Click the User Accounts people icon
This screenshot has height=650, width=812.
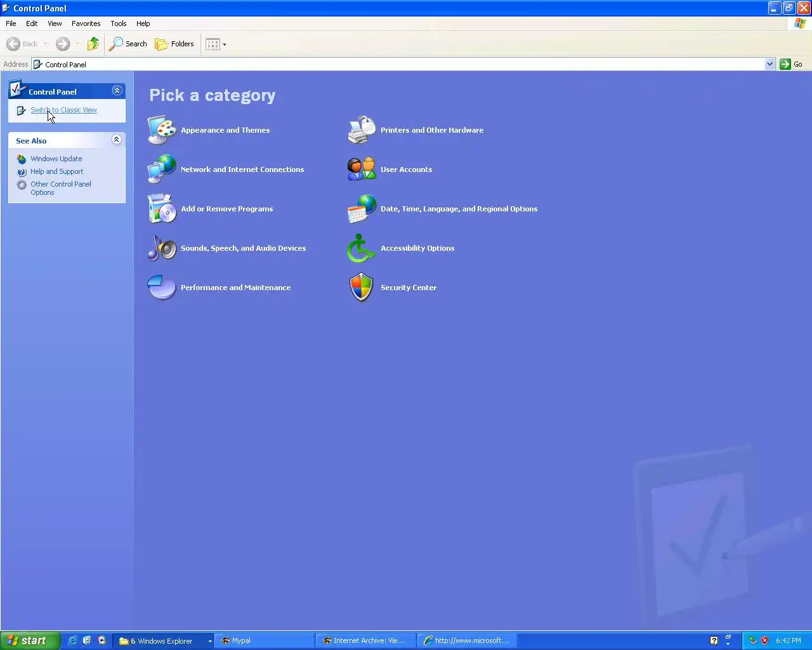(362, 169)
